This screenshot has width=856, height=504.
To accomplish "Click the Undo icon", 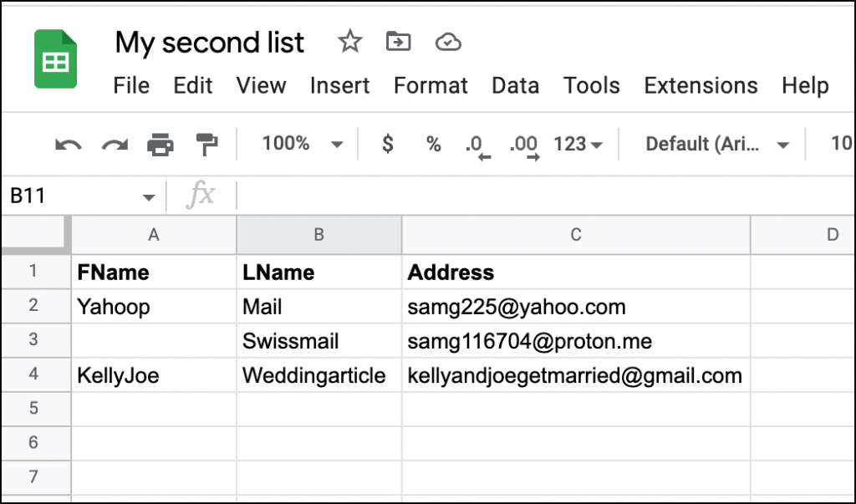I will pyautogui.click(x=67, y=144).
